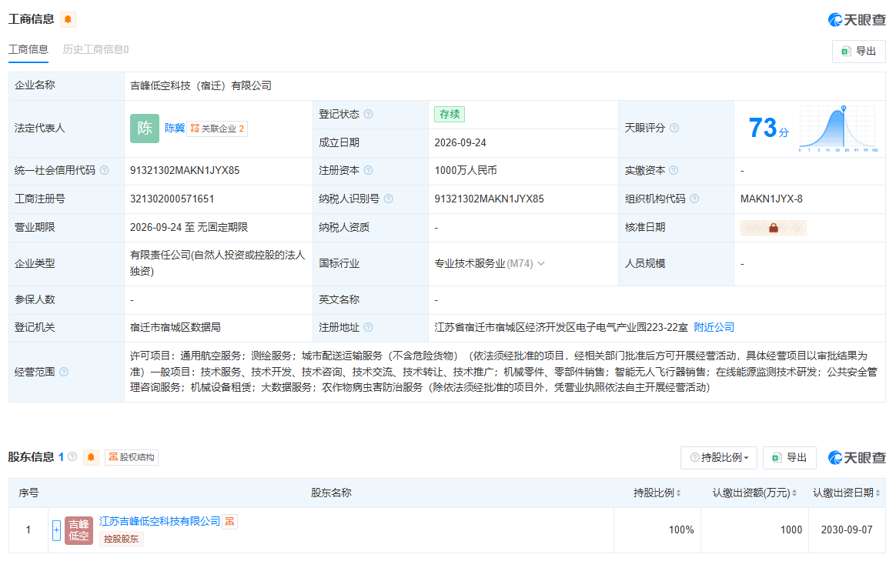Click help icon next to 登记状态
896x588 pixels.
click(x=369, y=114)
